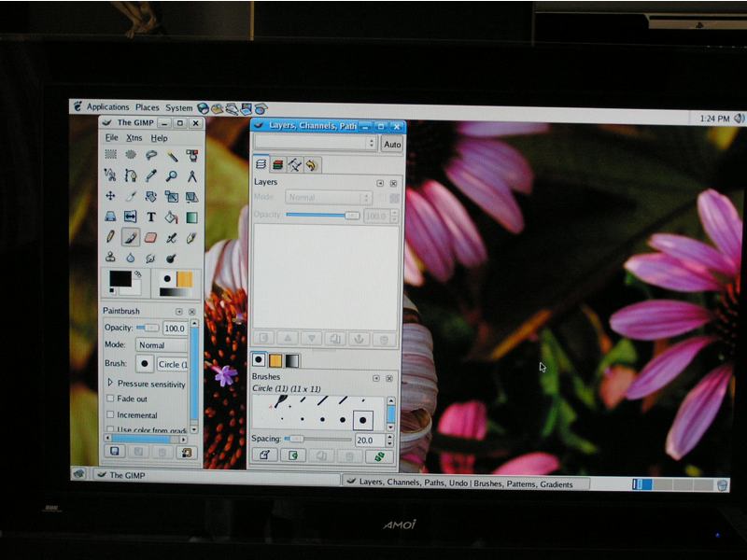Select the Pencil tool
Screen dimensions: 747x560
110,237
